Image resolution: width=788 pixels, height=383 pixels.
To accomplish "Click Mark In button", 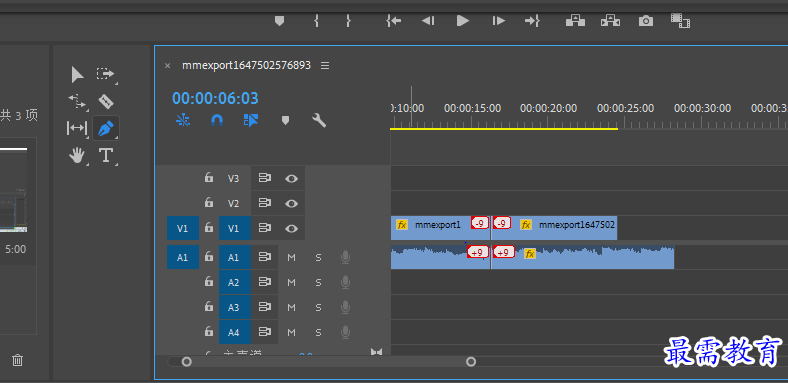I will click(x=316, y=21).
